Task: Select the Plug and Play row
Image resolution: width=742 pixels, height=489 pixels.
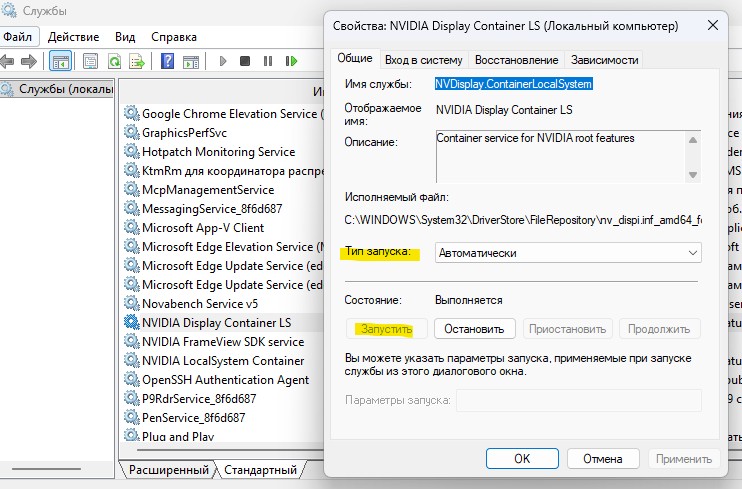Action: coord(222,436)
